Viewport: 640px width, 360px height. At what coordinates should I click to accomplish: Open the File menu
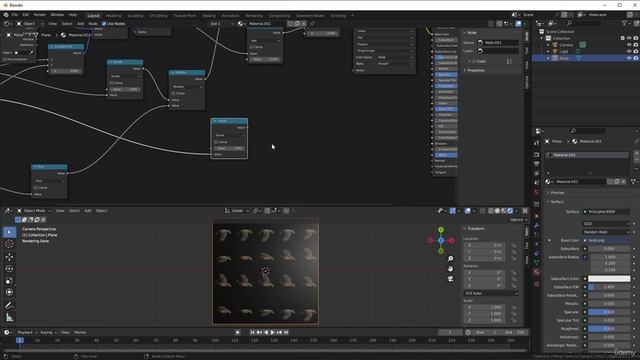point(15,15)
